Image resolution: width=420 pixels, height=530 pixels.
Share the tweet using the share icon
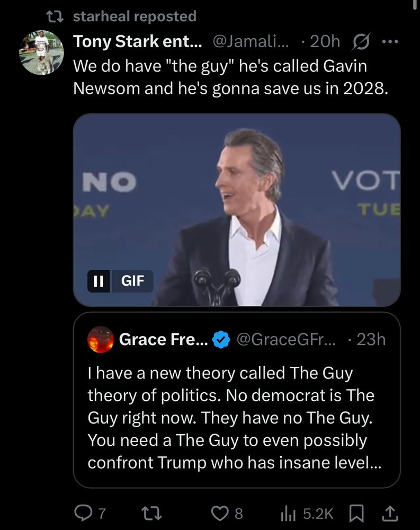390,513
